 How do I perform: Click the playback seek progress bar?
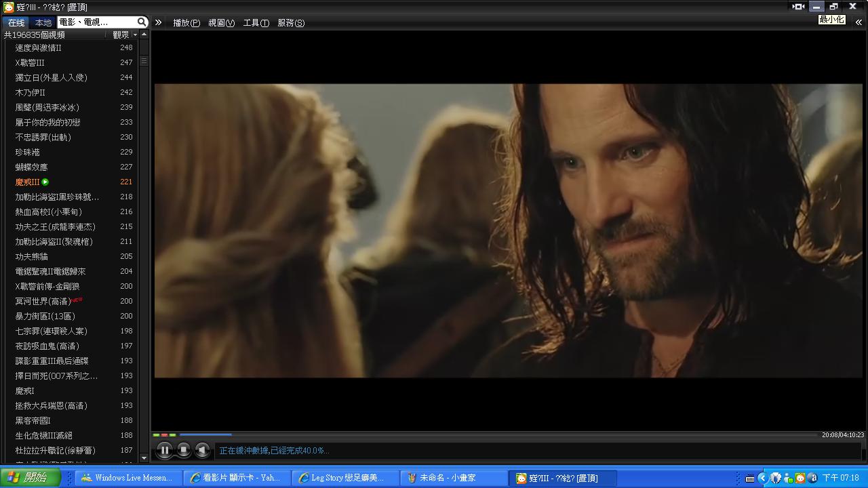(500, 434)
